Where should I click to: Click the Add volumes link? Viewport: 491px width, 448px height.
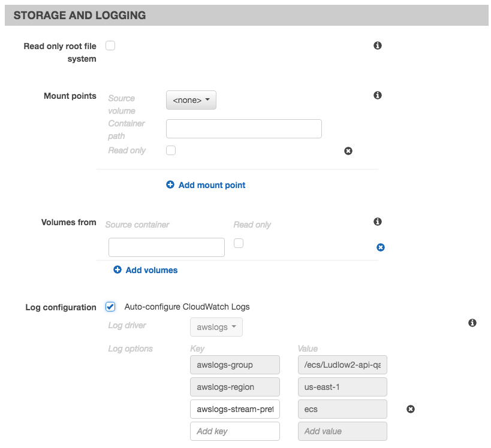pyautogui.click(x=151, y=270)
